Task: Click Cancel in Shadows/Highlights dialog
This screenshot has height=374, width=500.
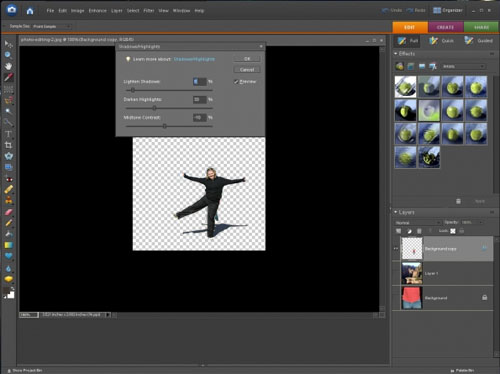Action: pos(247,70)
